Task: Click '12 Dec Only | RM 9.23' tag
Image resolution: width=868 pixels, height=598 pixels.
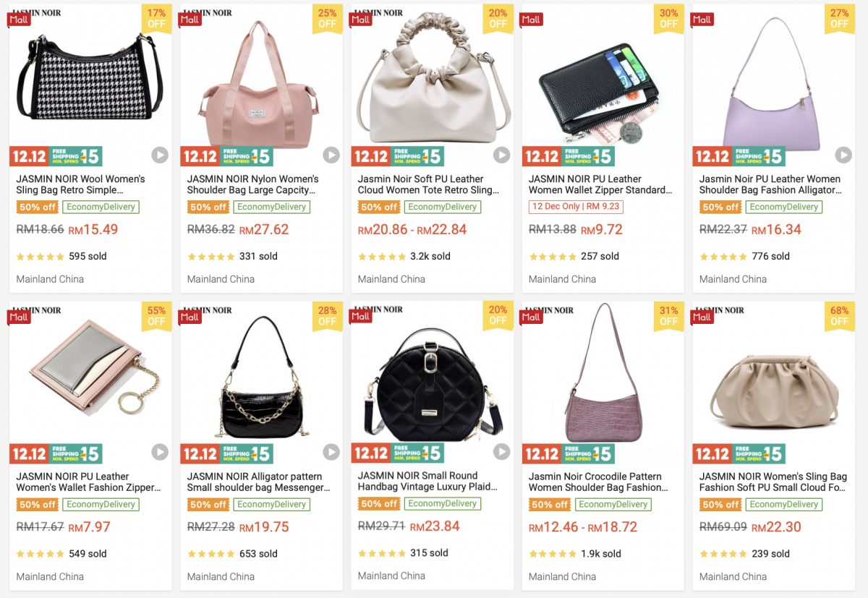Action: [x=576, y=207]
